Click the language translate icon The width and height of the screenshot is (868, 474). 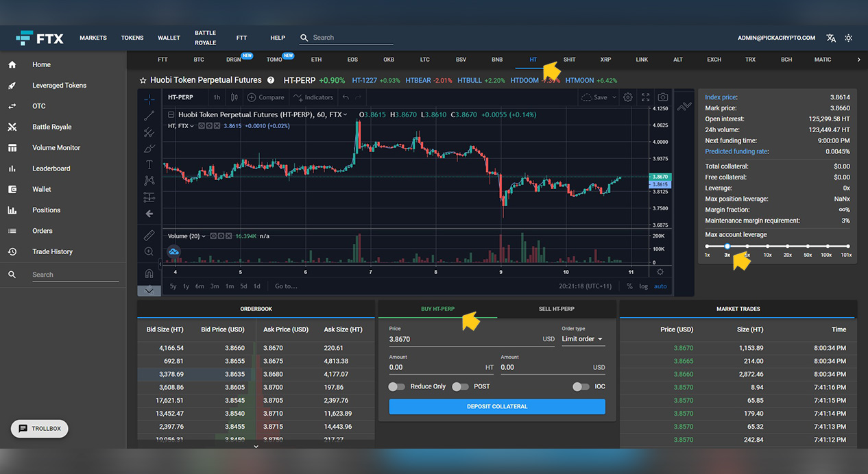click(x=831, y=38)
